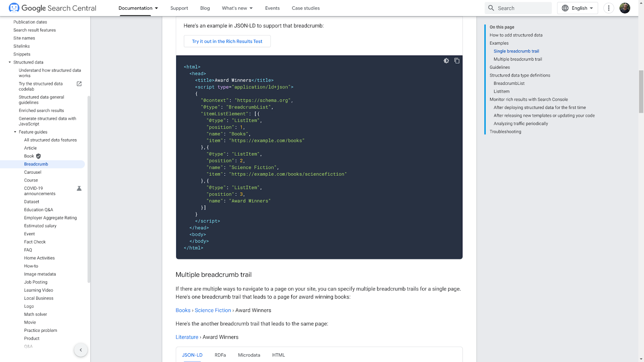Go to the Support menu item
The image size is (644, 362).
click(179, 8)
